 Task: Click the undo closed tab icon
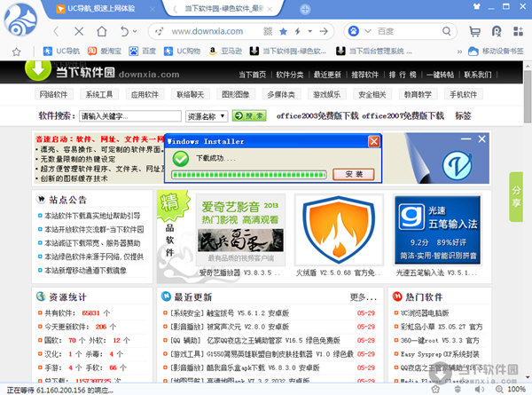124,32
